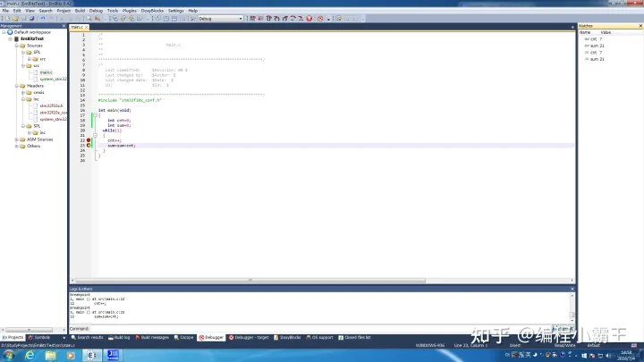This screenshot has height=362, width=644.
Task: Click the Replace toolbar icon
Action: pyautogui.click(x=97, y=19)
